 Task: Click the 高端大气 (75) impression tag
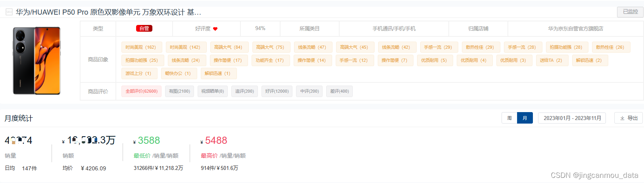pyautogui.click(x=271, y=47)
